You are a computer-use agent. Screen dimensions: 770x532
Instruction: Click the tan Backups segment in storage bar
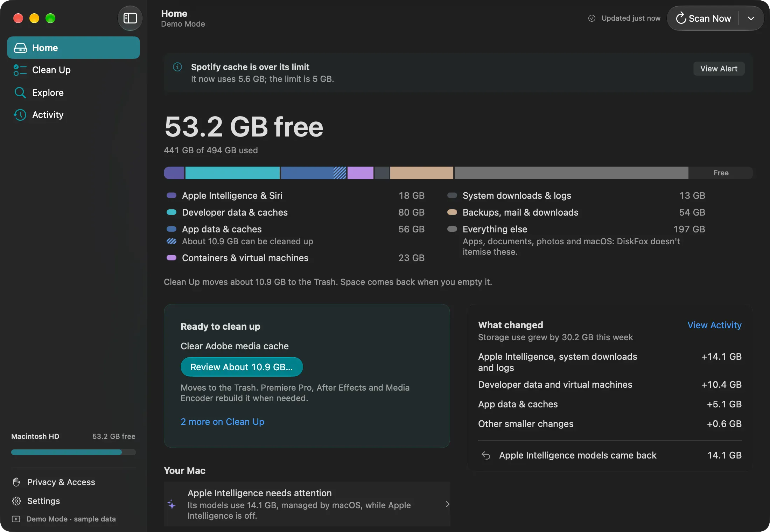[421, 173]
